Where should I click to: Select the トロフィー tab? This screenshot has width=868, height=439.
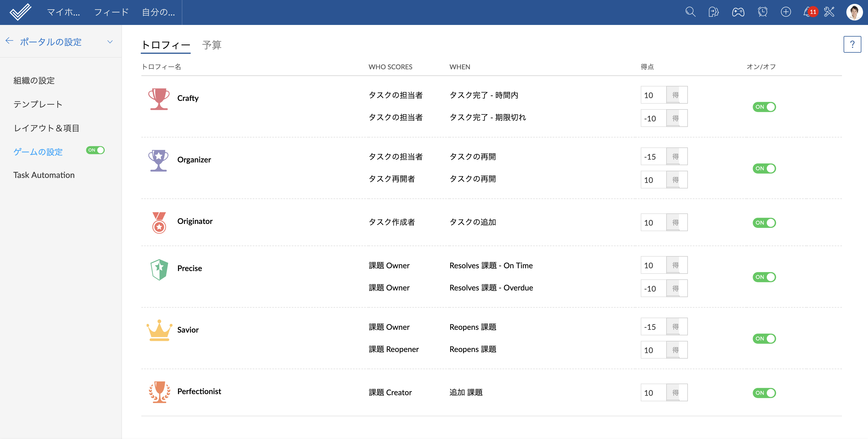[x=165, y=45]
